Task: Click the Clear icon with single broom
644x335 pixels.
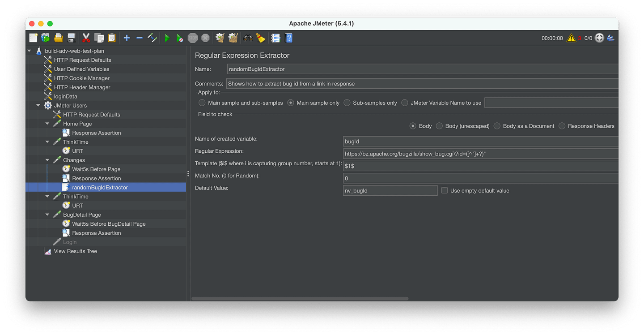Action: click(x=220, y=38)
